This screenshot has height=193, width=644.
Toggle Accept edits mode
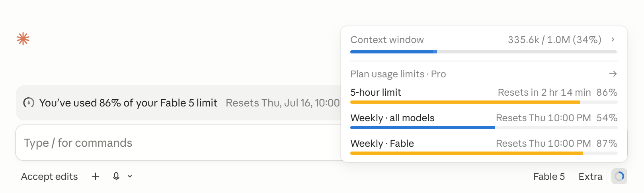49,176
